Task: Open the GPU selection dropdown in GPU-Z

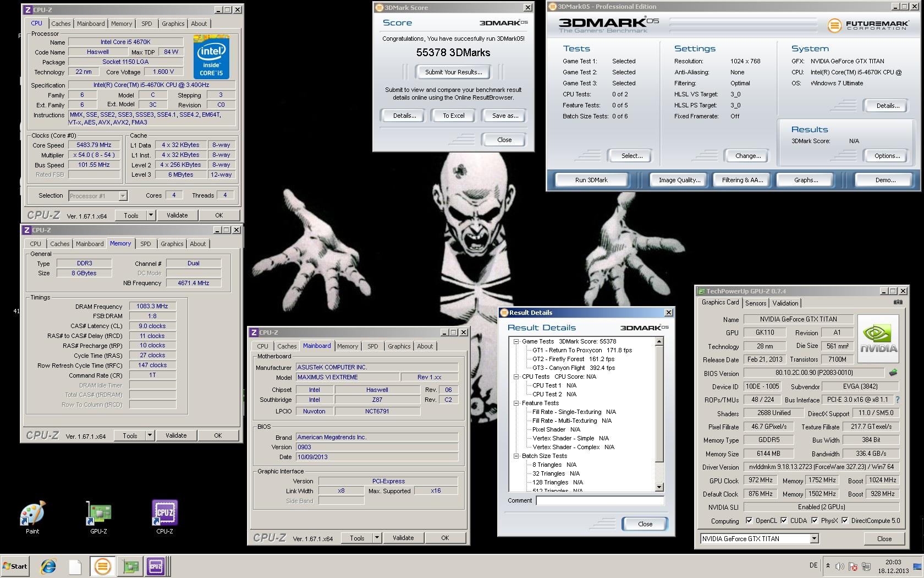Action: point(814,539)
